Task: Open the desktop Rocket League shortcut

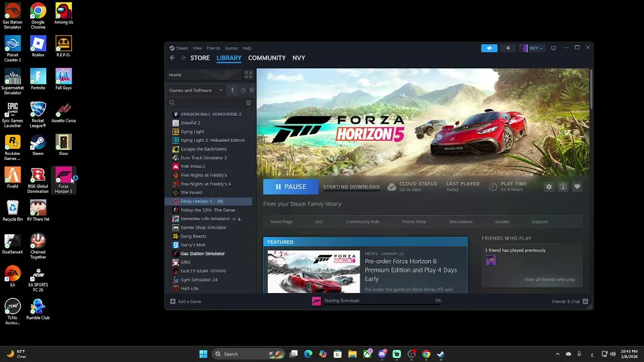Action: pyautogui.click(x=38, y=115)
